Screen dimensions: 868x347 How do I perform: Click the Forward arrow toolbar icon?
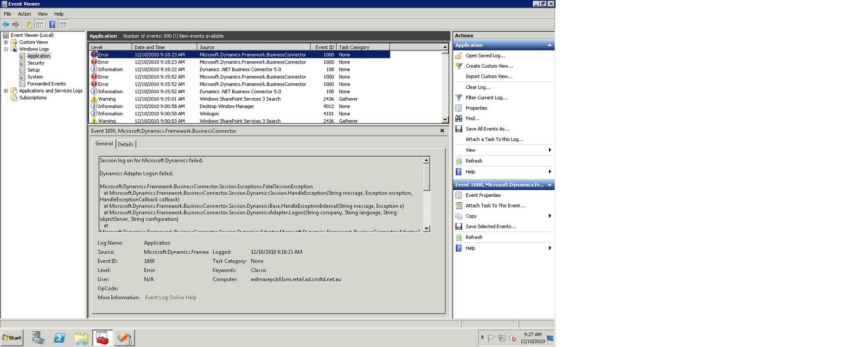[x=16, y=24]
